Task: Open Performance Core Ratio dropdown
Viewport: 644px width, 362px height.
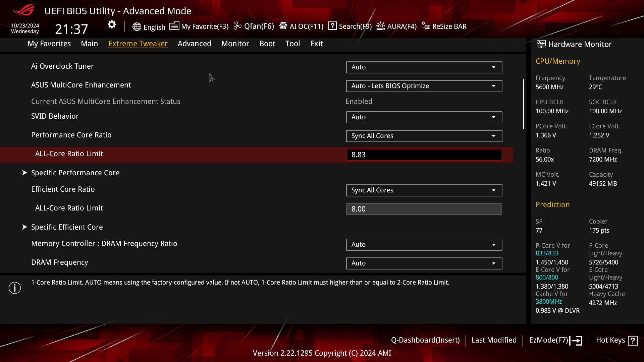Action: click(424, 136)
